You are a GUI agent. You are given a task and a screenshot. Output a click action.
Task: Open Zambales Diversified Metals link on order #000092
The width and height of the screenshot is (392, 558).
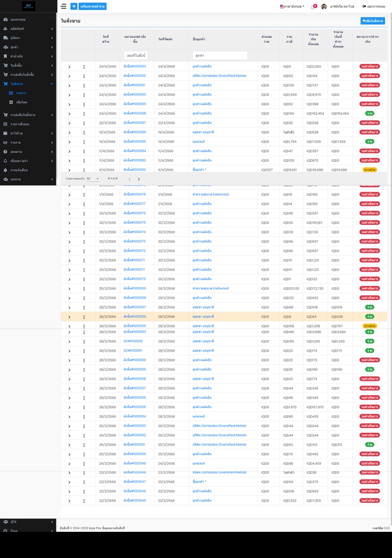pyautogui.click(x=220, y=76)
